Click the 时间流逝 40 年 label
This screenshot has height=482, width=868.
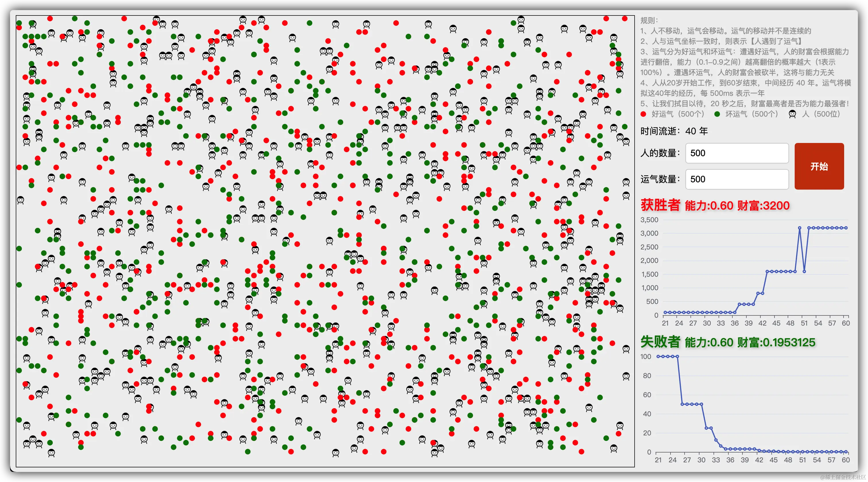click(674, 131)
